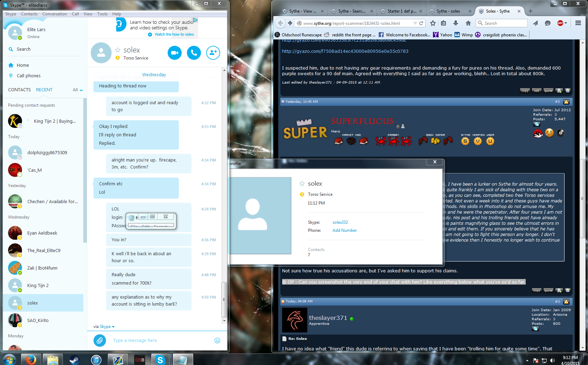The height and width of the screenshot is (365, 588).
Task: Click quote button on the first post
Action: [548, 91]
